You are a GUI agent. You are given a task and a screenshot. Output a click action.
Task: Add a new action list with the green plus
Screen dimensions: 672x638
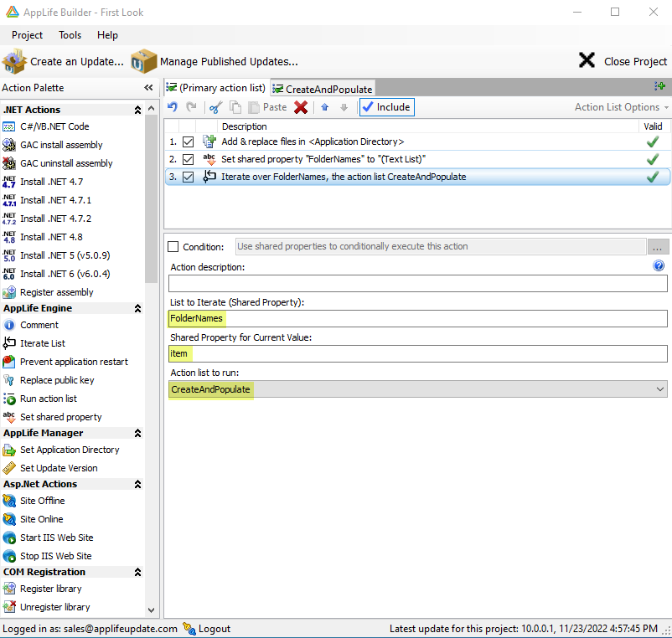(x=659, y=86)
